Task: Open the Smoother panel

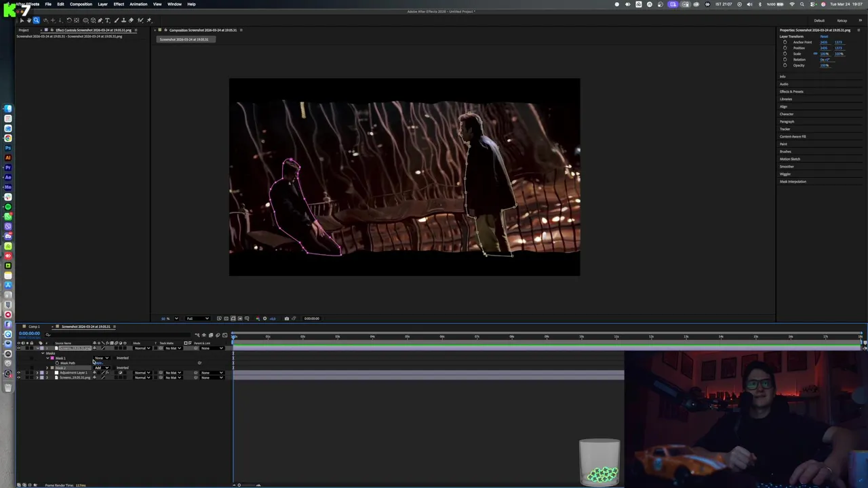Action: click(787, 166)
